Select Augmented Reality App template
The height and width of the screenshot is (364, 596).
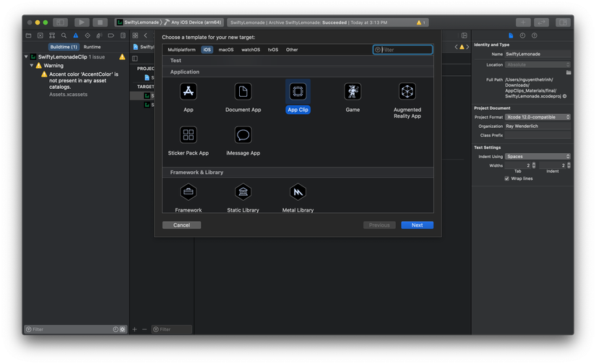pos(407,92)
